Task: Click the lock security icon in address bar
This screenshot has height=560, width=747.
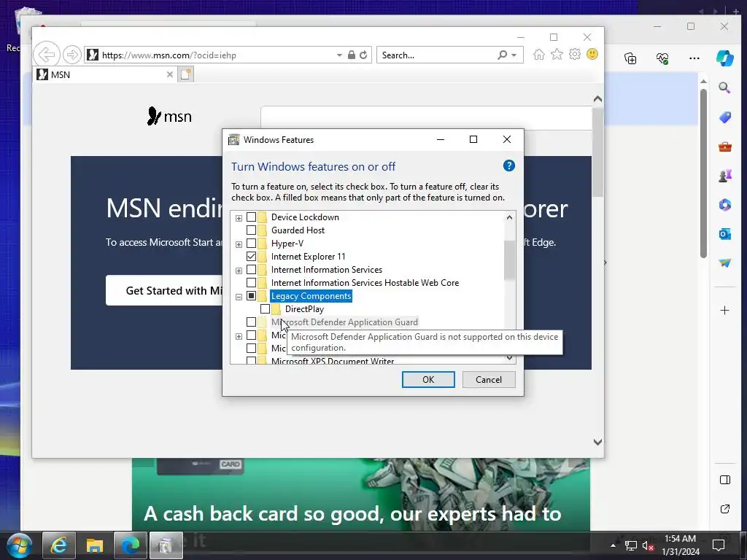Action: [352, 55]
